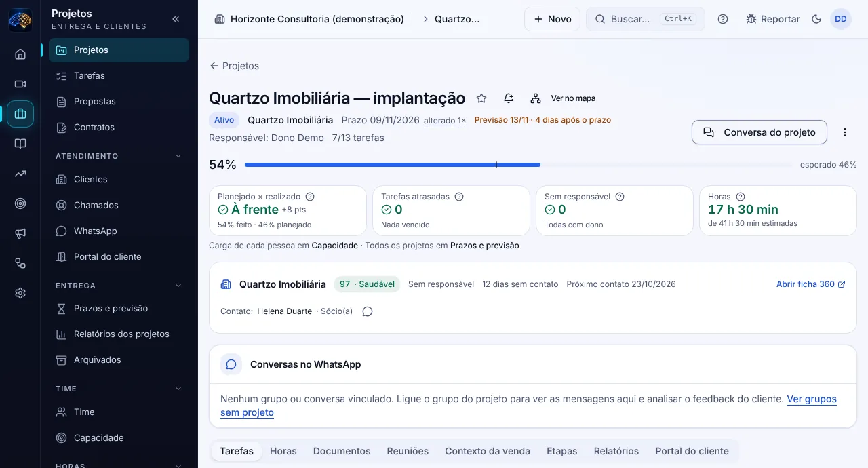Click the brain logo at top left
Image resolution: width=868 pixels, height=468 pixels.
20,19
